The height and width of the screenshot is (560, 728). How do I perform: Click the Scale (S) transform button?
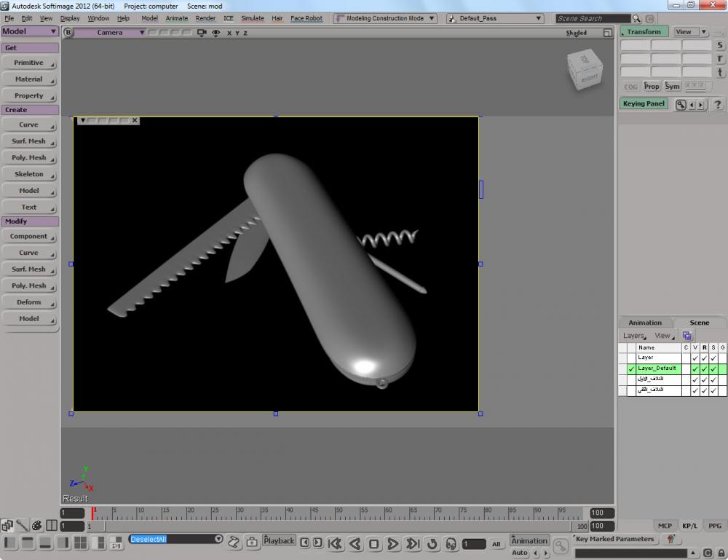click(720, 45)
